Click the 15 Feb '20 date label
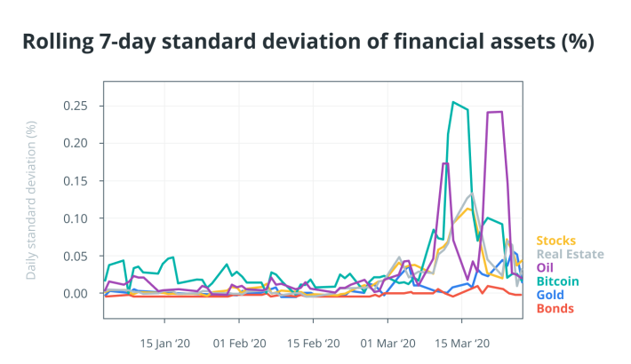 pos(314,344)
